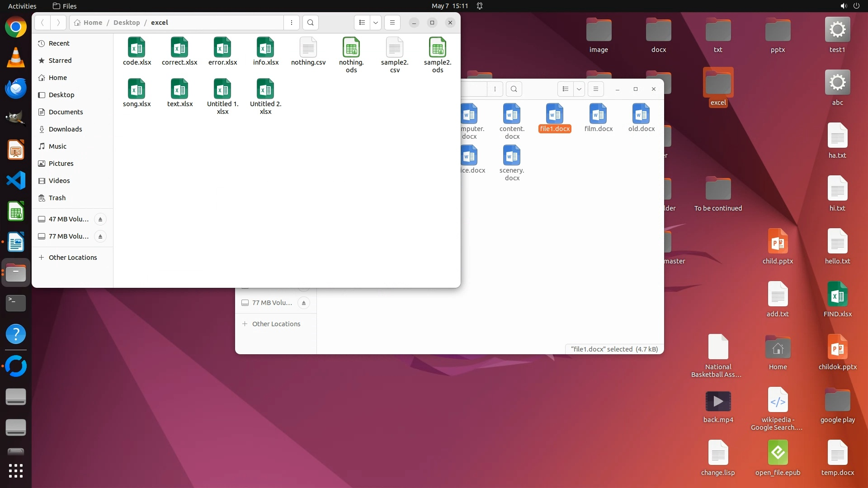The image size is (868, 488).
Task: Click the search icon in excel window
Action: pos(310,23)
